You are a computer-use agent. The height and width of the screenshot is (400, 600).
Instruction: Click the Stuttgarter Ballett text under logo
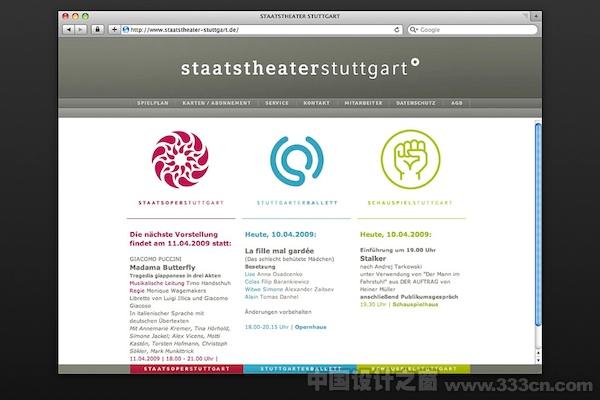[x=297, y=203]
